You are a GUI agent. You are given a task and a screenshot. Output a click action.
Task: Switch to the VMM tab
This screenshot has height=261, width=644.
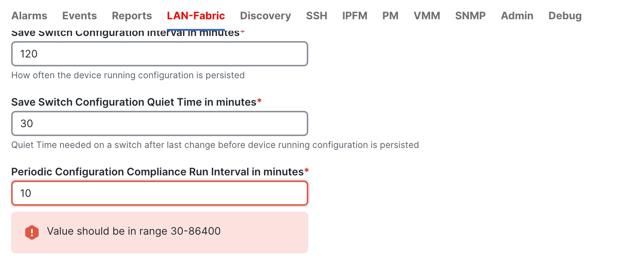[x=427, y=16]
